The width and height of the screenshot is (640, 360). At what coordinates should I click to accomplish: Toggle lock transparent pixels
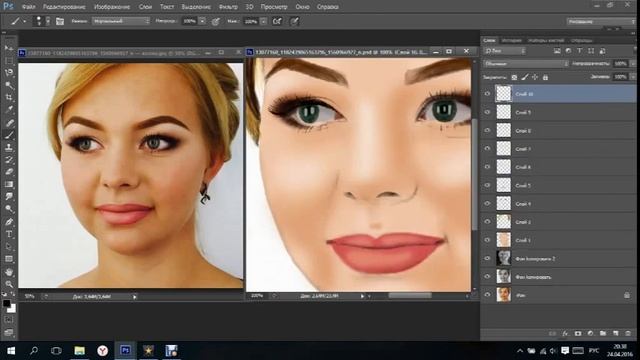pos(514,77)
